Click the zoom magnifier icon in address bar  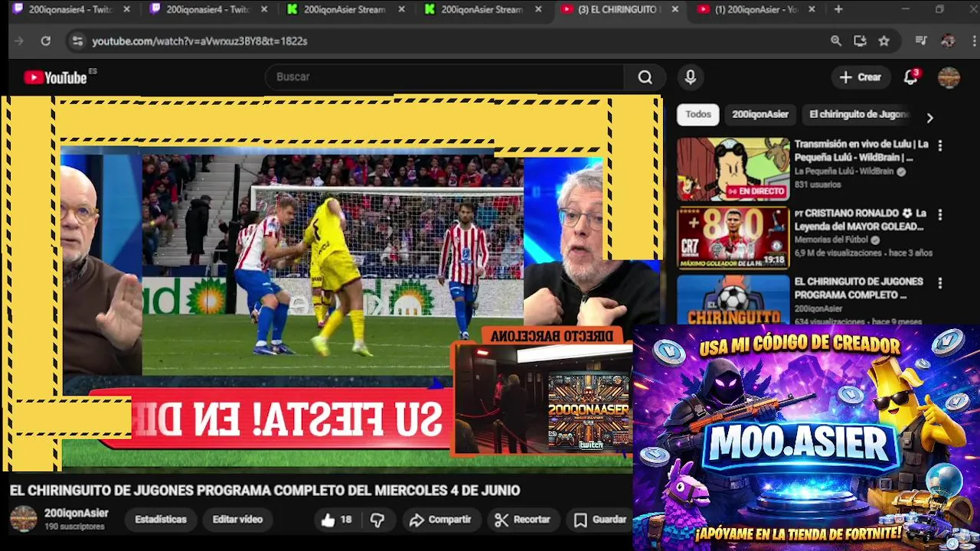coord(836,41)
